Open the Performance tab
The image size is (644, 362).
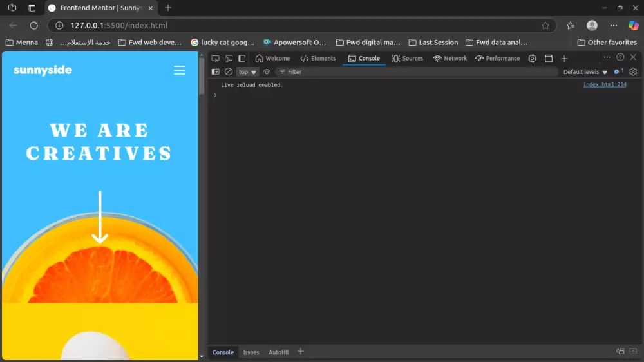pyautogui.click(x=497, y=59)
